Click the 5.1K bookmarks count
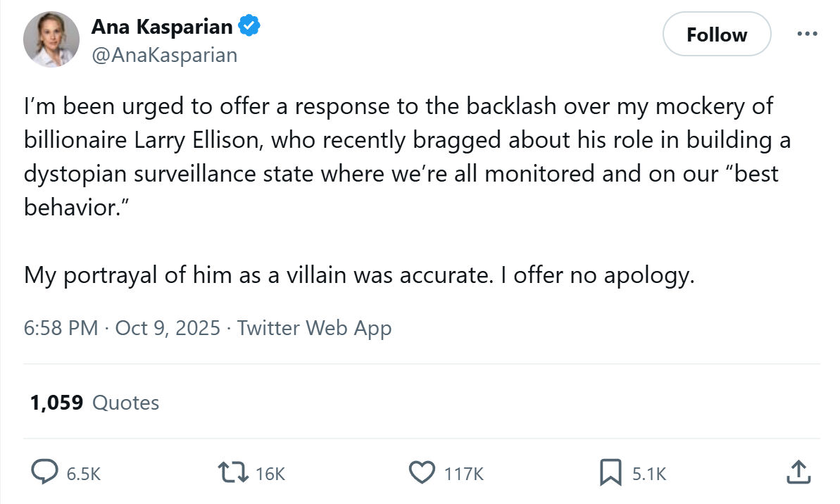 pyautogui.click(x=649, y=474)
